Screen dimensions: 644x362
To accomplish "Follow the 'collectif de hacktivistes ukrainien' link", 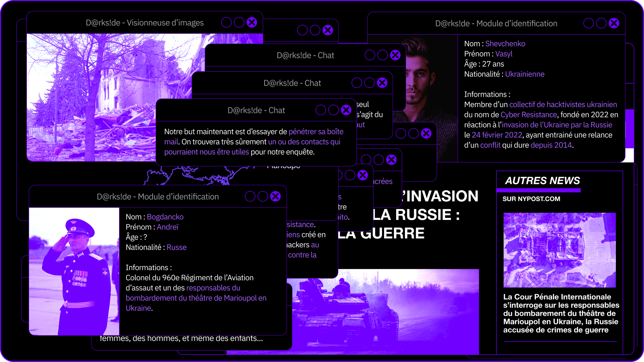I will [563, 105].
